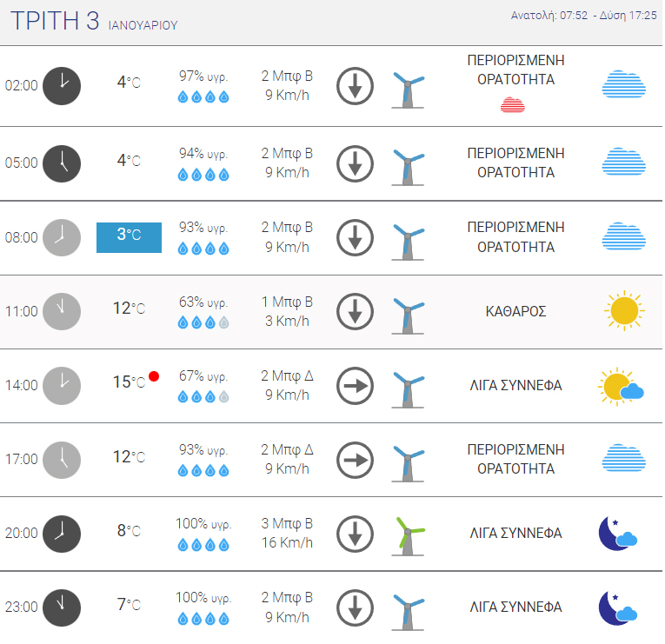Click the fog icon for 05:00
Image resolution: width=665 pixels, height=644 pixels.
click(x=624, y=162)
